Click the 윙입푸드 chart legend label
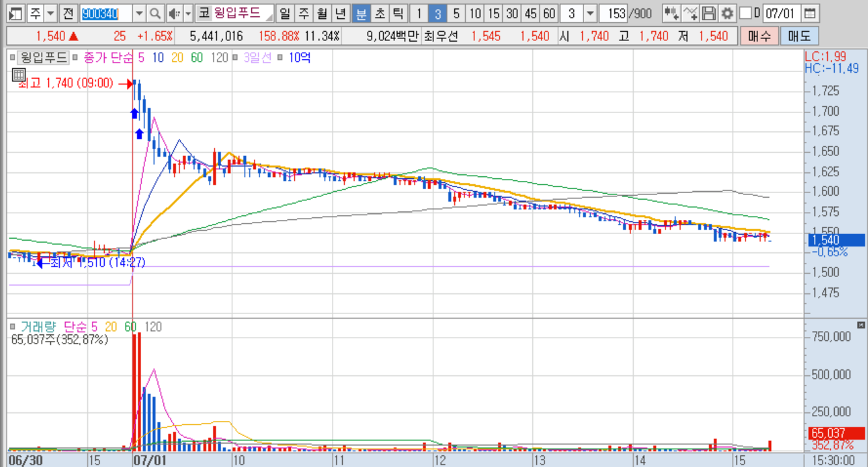Image resolution: width=868 pixels, height=467 pixels. (44, 58)
